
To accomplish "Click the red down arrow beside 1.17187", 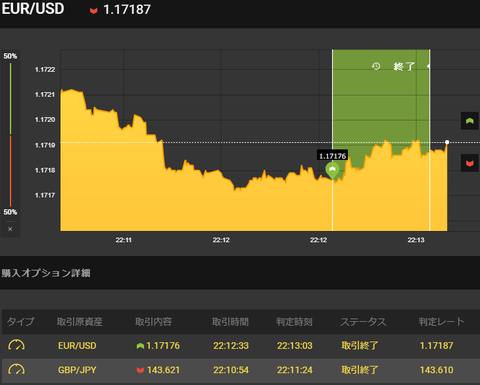I will tap(94, 11).
